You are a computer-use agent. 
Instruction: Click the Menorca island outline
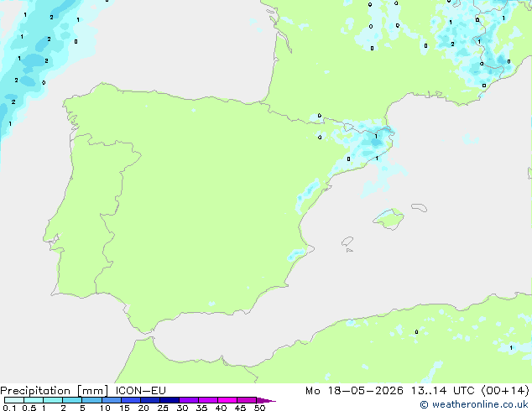pyautogui.click(x=420, y=207)
